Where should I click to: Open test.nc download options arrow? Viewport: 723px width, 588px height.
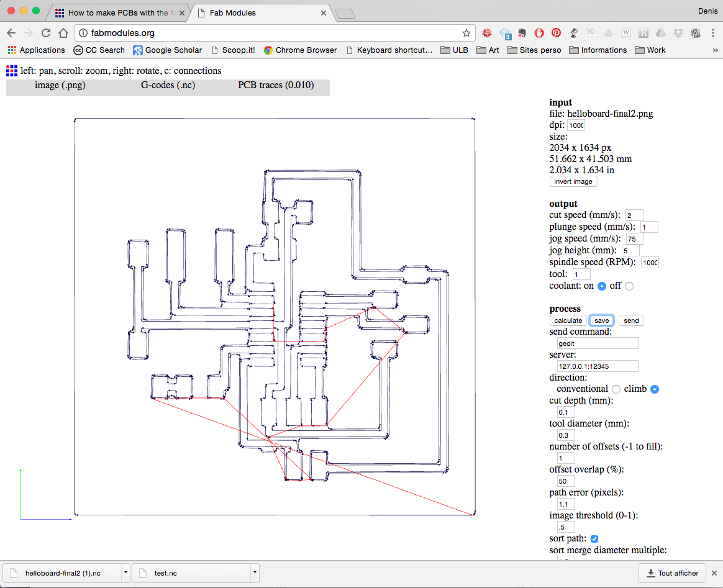click(255, 573)
